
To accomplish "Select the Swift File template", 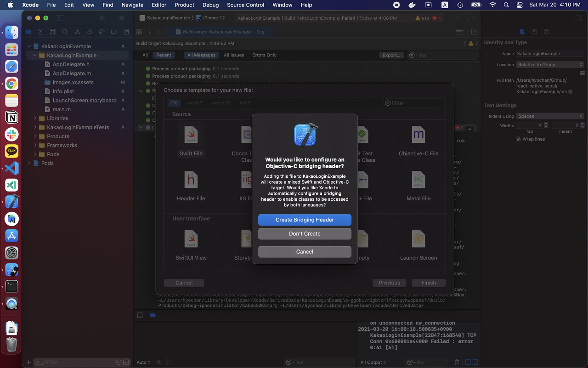I will [x=191, y=141].
